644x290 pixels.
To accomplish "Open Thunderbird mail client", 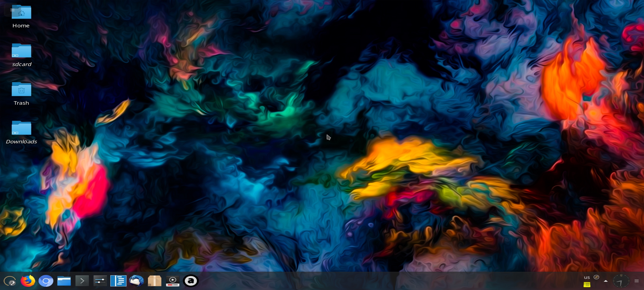I will point(136,281).
